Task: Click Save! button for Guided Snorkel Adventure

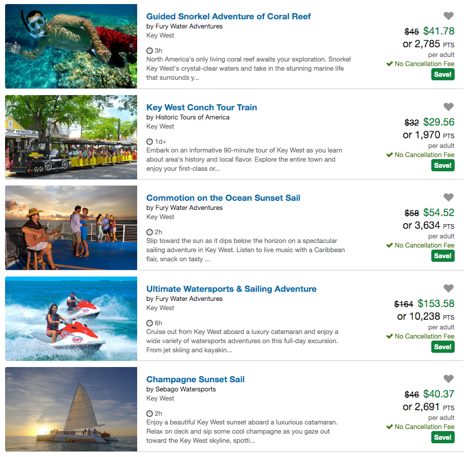Action: [x=442, y=75]
